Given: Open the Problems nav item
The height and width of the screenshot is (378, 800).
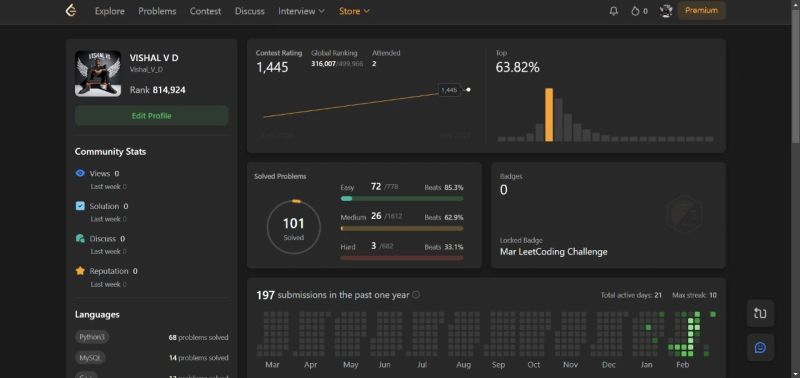Looking at the screenshot, I should click(x=157, y=11).
